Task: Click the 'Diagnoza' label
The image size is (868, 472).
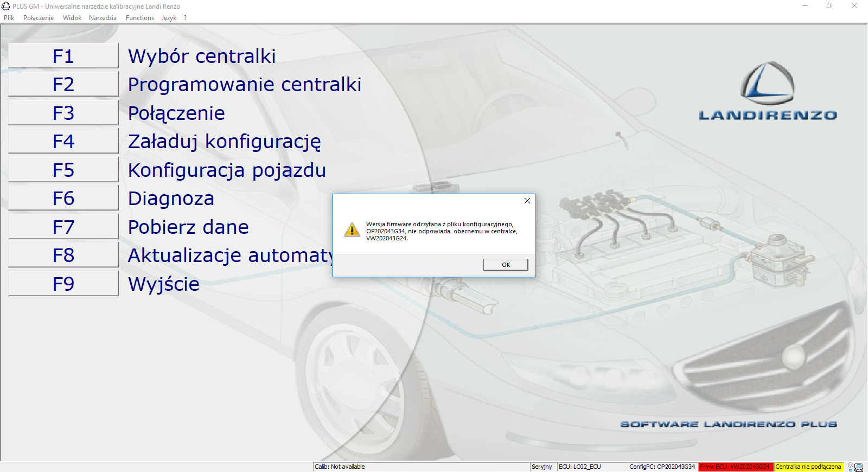Action: [x=171, y=199]
